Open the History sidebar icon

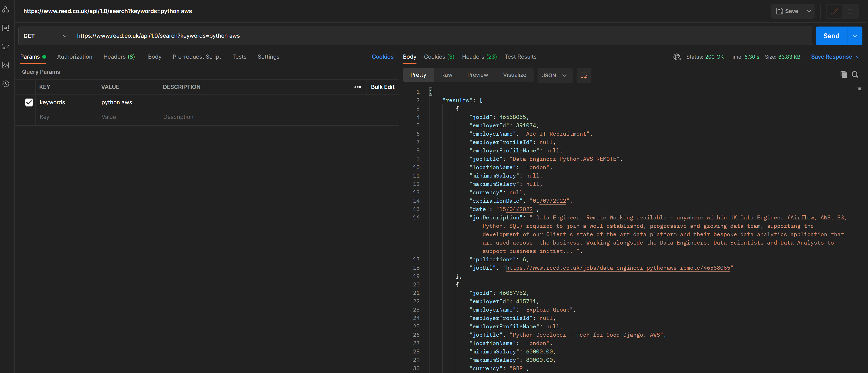5,84
